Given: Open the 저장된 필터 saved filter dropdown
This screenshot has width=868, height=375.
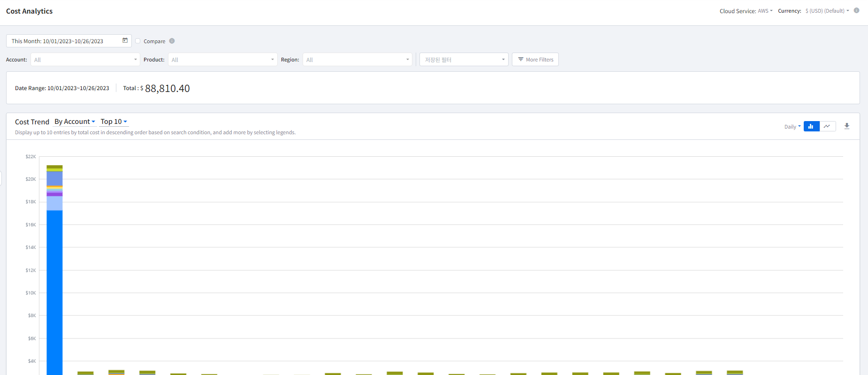Looking at the screenshot, I should pos(464,60).
